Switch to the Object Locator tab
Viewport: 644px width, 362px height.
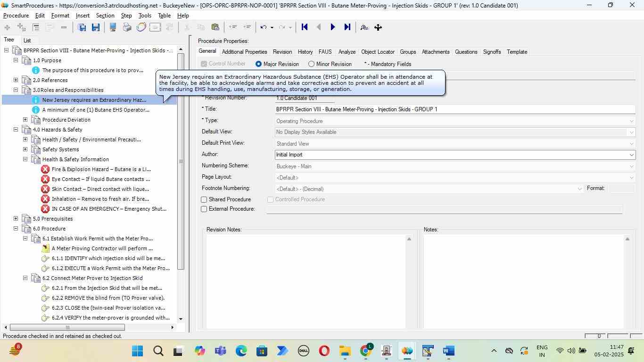378,52
